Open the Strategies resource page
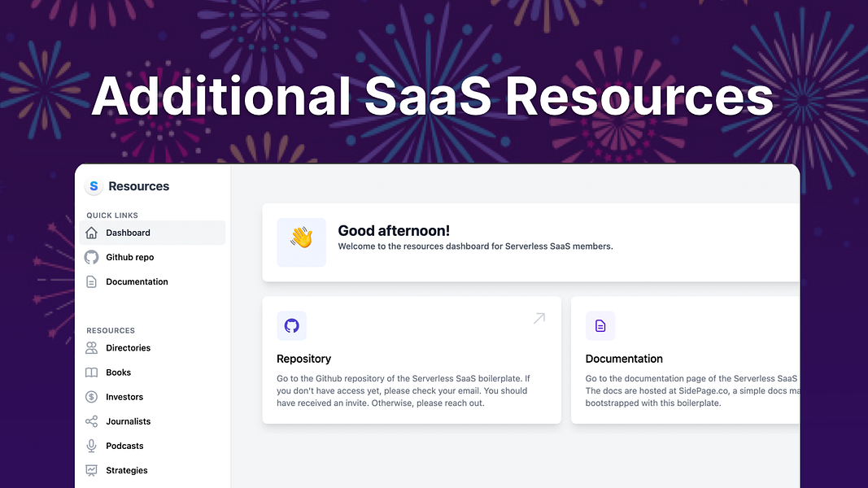This screenshot has width=868, height=488. tap(152, 470)
